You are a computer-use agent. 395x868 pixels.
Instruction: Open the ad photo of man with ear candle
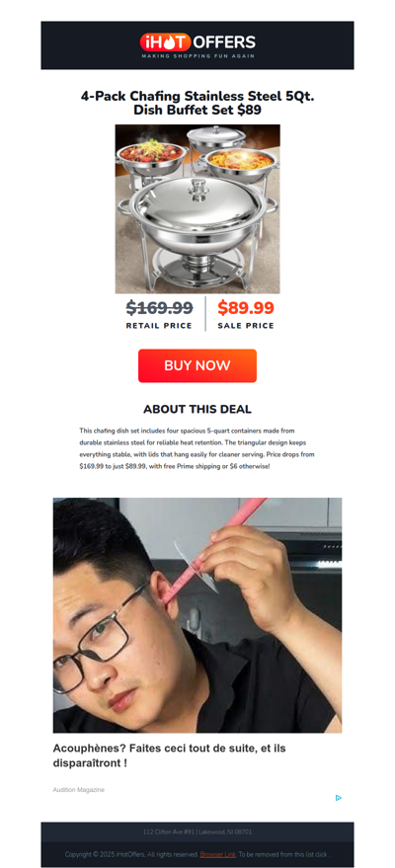pos(197,615)
